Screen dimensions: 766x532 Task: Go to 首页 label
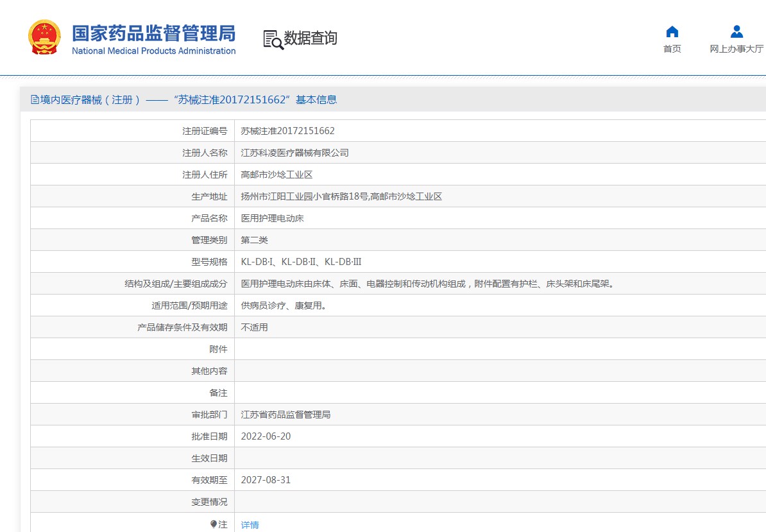[672, 49]
